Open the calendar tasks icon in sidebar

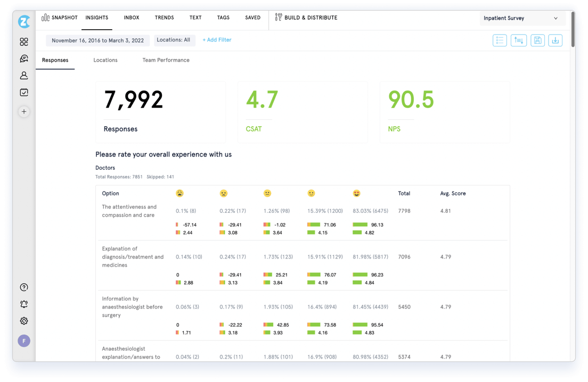24,93
